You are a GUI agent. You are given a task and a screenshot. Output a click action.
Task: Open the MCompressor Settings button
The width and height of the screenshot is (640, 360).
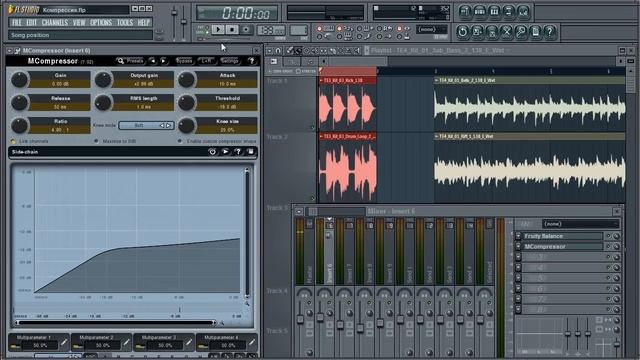229,61
